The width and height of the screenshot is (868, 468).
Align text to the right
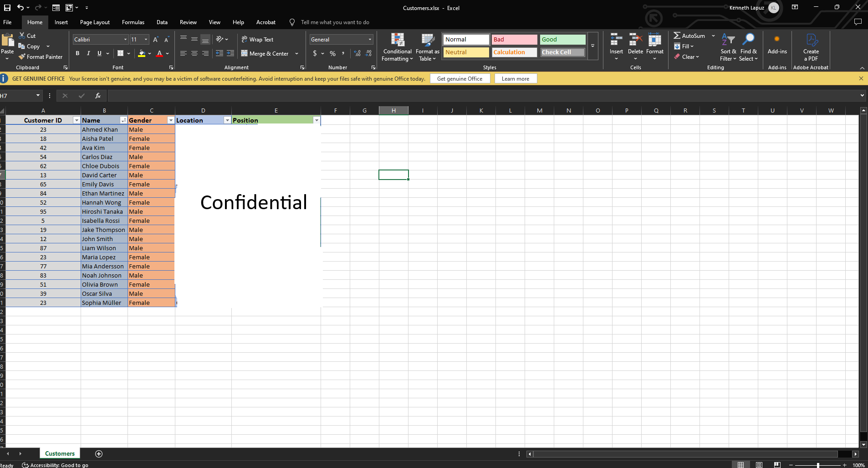(205, 53)
